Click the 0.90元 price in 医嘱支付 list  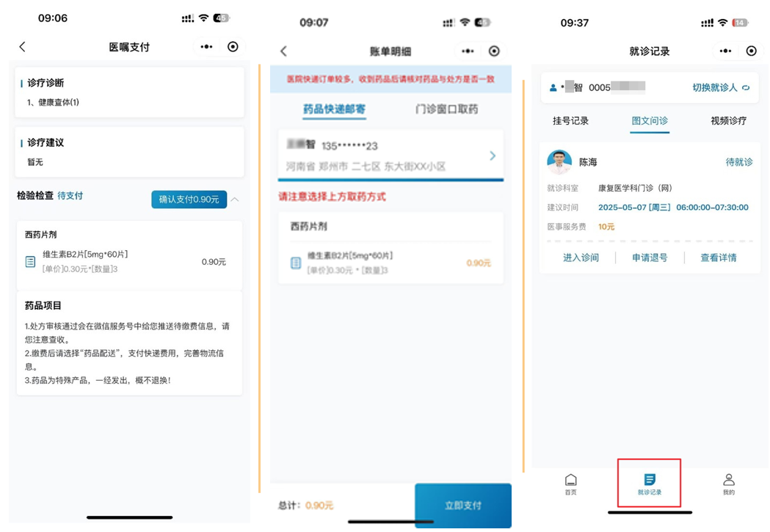[214, 261]
